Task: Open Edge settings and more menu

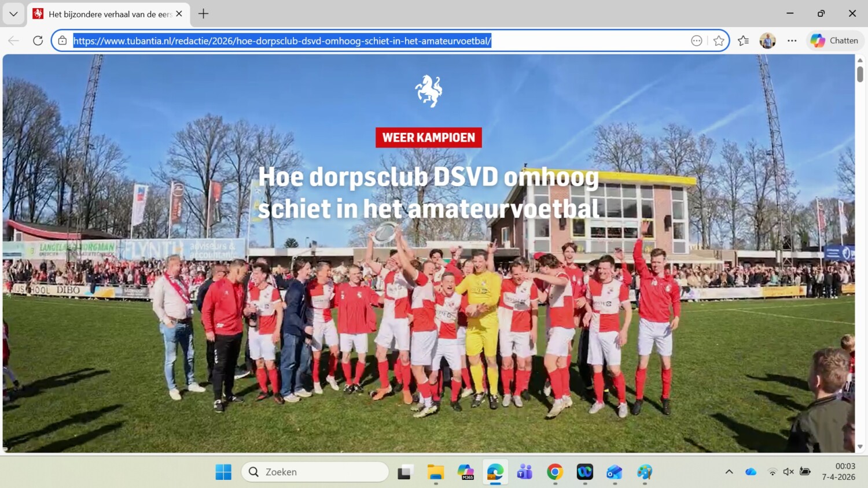Action: pos(792,40)
